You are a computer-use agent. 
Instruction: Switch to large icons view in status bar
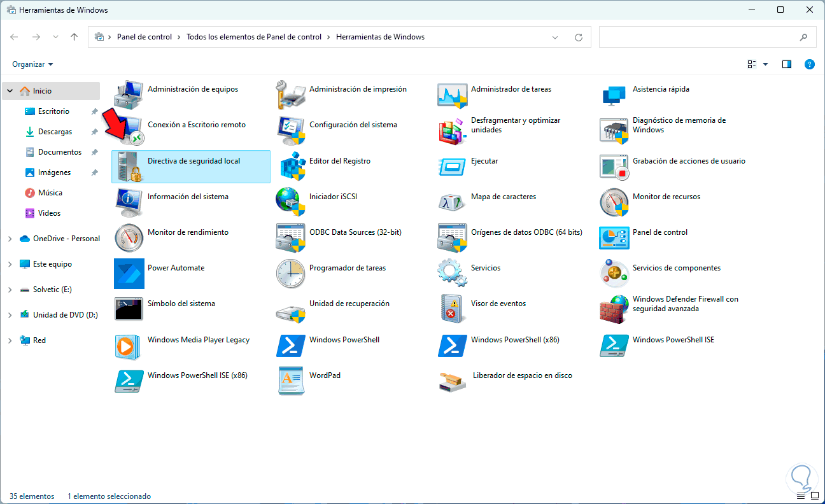pyautogui.click(x=814, y=496)
